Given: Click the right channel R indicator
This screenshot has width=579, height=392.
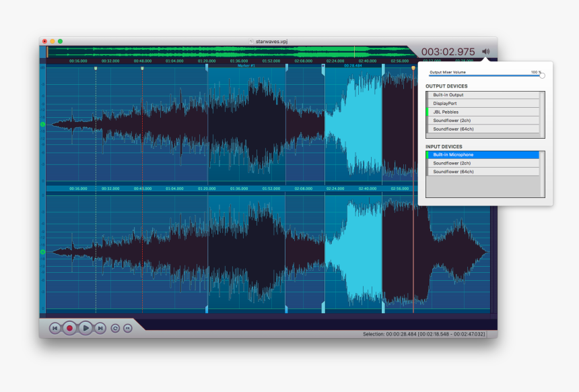Looking at the screenshot, I should 42,252.
